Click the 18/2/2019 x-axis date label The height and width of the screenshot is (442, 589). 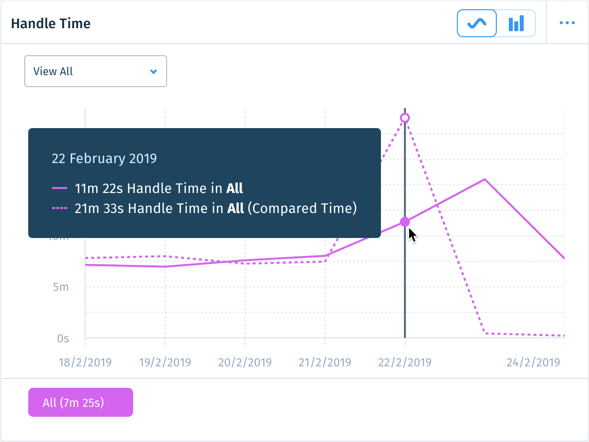tap(85, 362)
